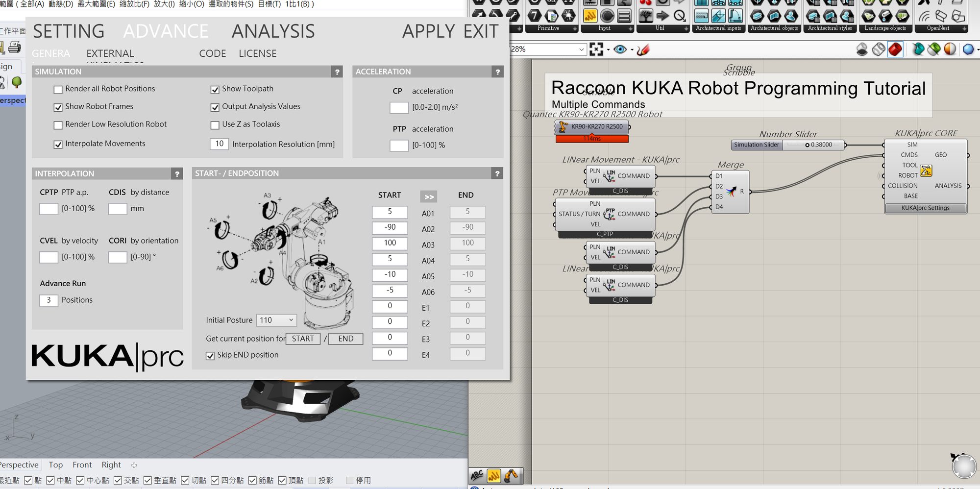The image size is (980, 489).
Task: Toggle Interpolate Movements checkbox
Action: click(58, 145)
